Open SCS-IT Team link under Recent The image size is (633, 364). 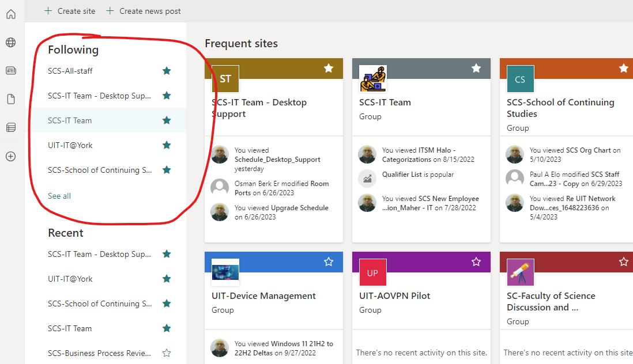[70, 328]
